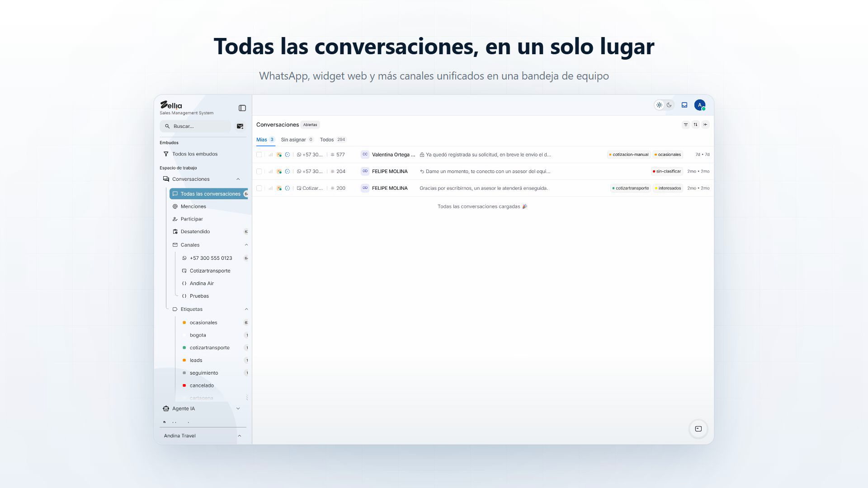Open the leads label
Screen dimensions: 868x488
pyautogui.click(x=196, y=361)
